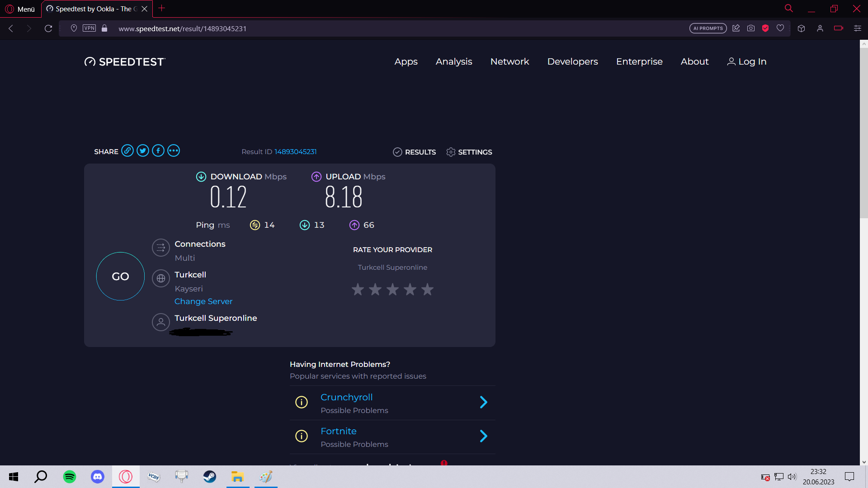Rate provider with the fifth star

coord(427,290)
